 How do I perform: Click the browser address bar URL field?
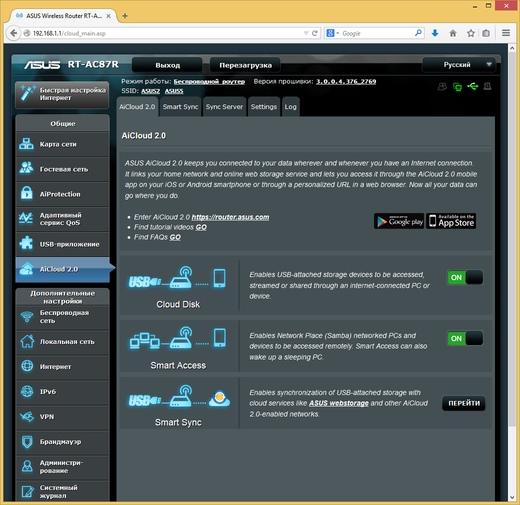[x=167, y=33]
